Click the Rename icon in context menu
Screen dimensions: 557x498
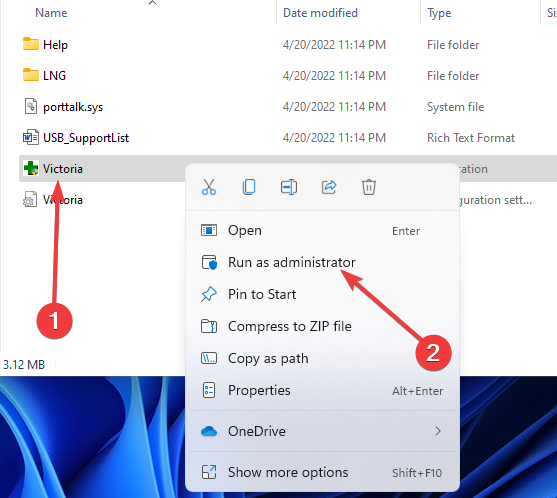pos(289,187)
